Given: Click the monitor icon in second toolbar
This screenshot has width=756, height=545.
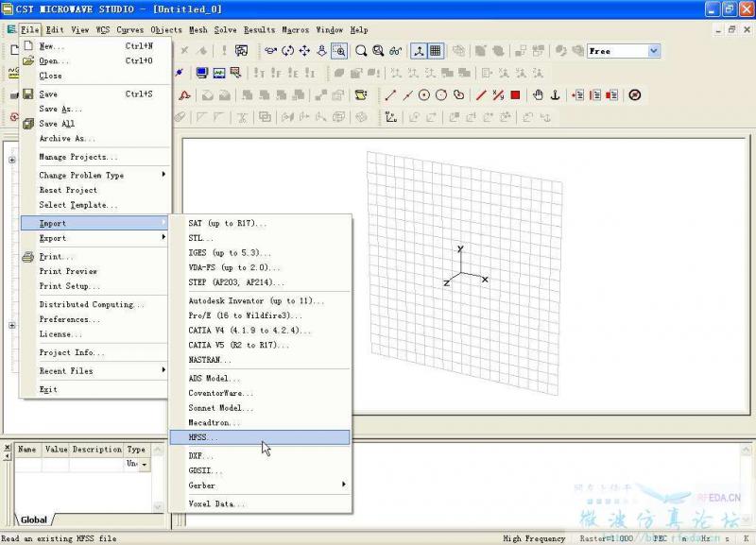Looking at the screenshot, I should (x=201, y=73).
